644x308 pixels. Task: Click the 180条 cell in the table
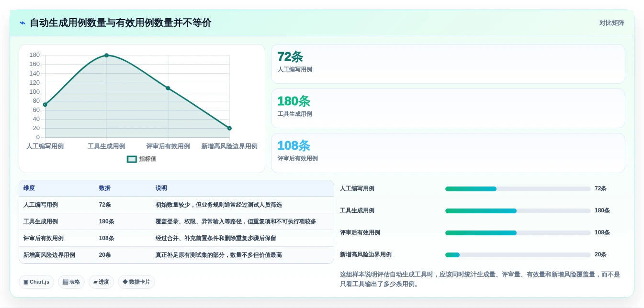click(x=107, y=221)
